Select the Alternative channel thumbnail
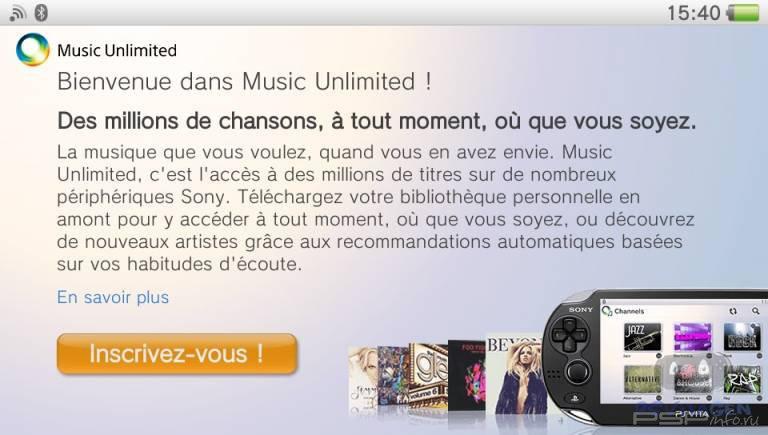This screenshot has width=768, height=435. 642,380
